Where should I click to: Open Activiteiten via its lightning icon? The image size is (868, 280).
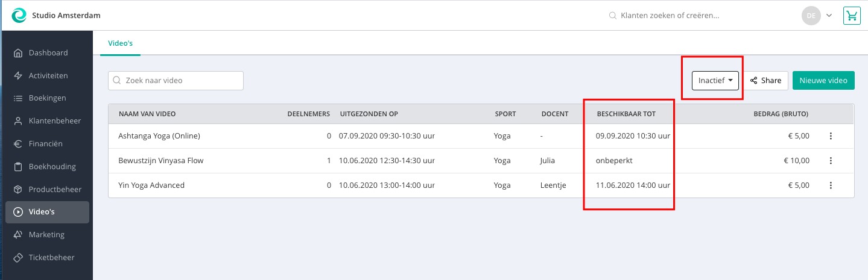[18, 76]
